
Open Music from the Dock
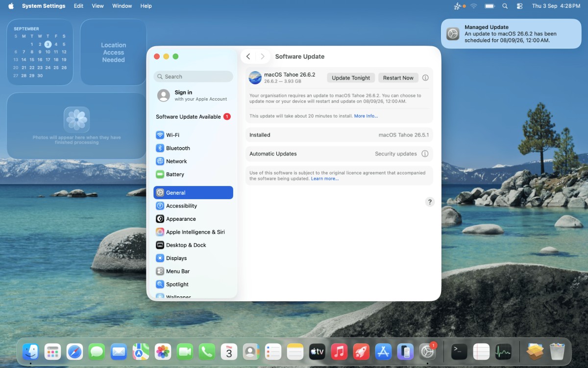(x=339, y=352)
